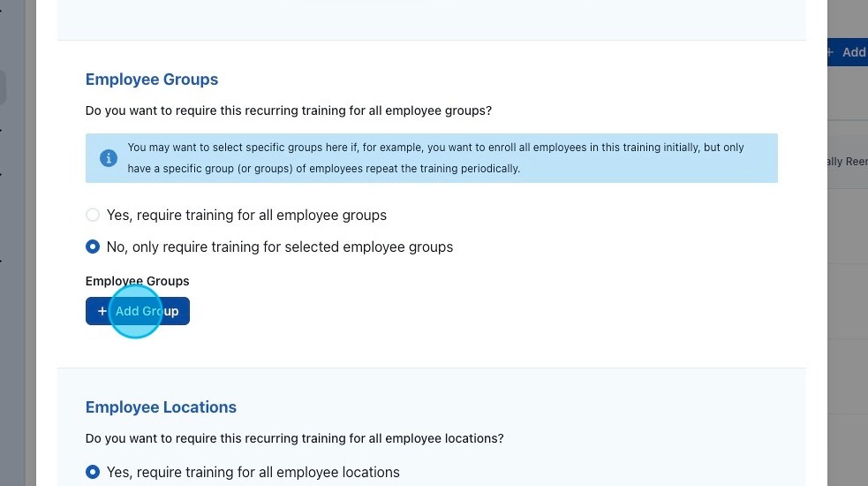Click the highlighted sidebar item at the left edge
The width and height of the screenshot is (868, 486).
pos(3,88)
